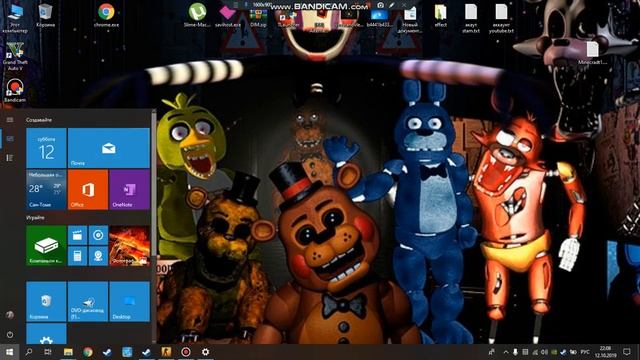Open the Mail (Почта) tile
The image size is (640, 360).
[109, 148]
